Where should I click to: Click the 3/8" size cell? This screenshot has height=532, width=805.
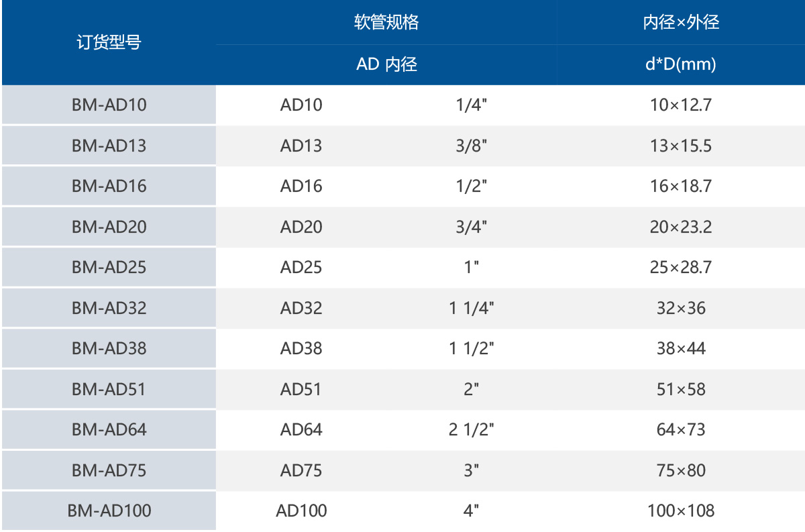coord(472,146)
